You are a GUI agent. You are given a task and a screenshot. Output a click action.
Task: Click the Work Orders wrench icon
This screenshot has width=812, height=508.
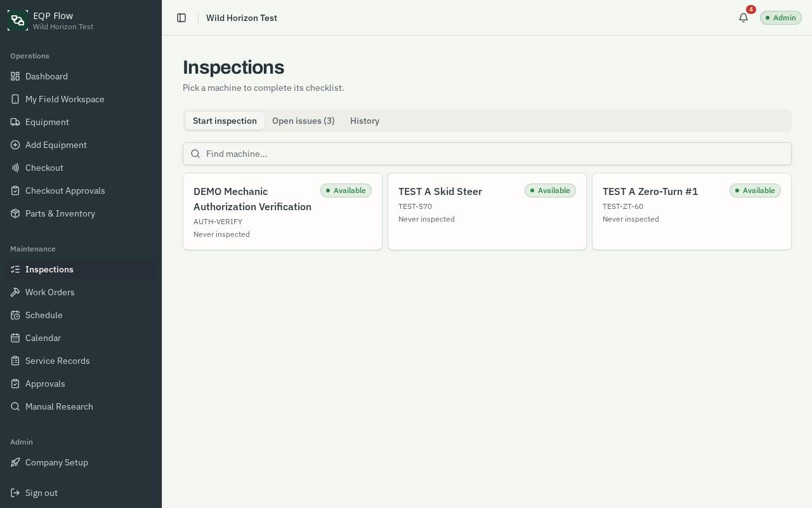tap(15, 292)
